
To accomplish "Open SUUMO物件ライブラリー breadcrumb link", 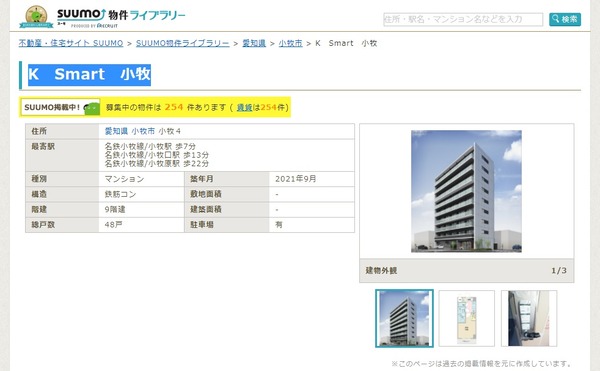I will pos(183,43).
